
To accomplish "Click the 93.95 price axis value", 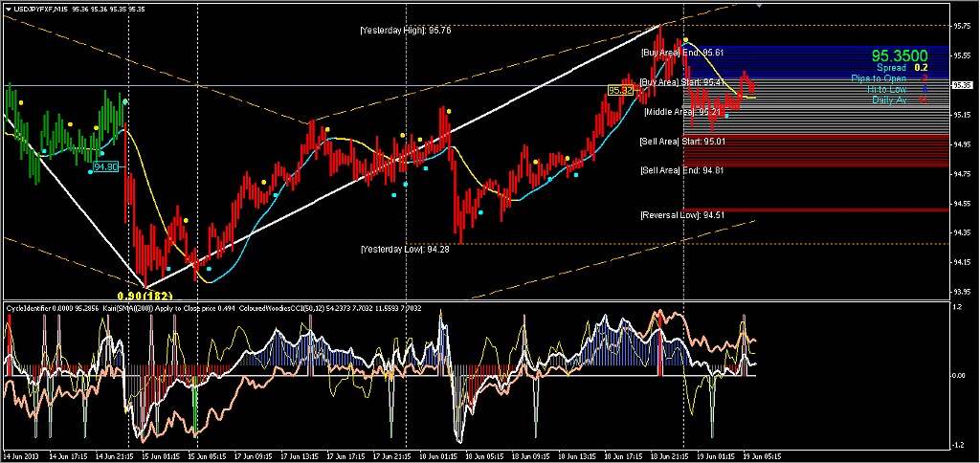I will pos(963,292).
